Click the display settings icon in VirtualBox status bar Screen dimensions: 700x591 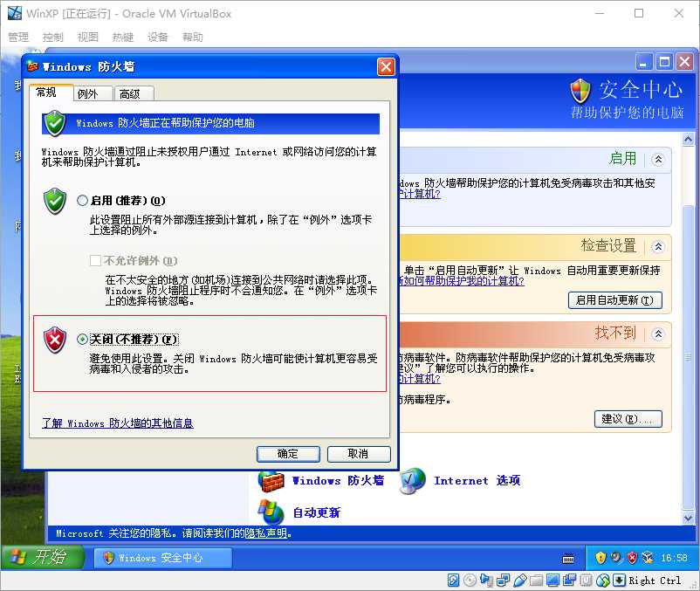point(552,581)
